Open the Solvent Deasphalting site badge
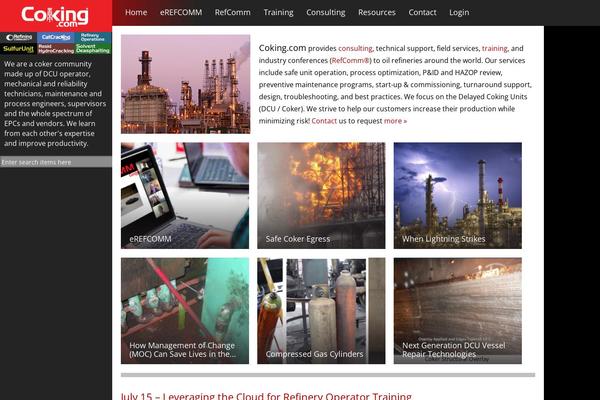Viewport: 600px width, 400px height. point(93,49)
